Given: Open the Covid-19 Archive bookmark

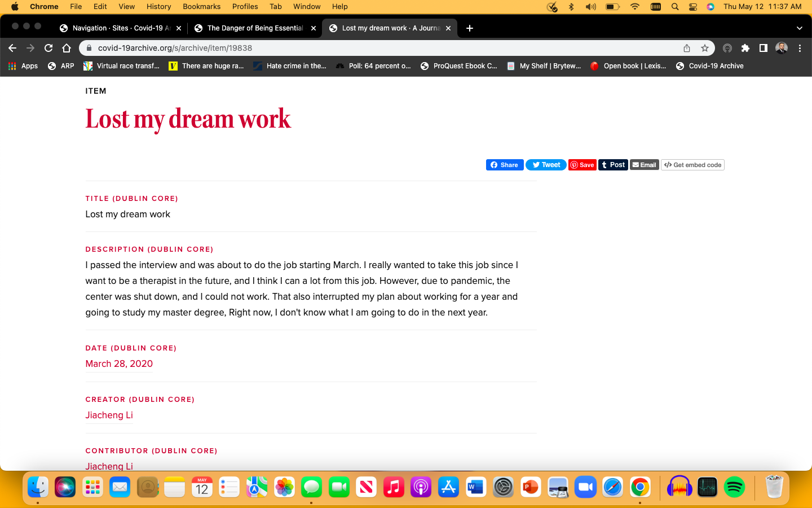Looking at the screenshot, I should coord(710,66).
